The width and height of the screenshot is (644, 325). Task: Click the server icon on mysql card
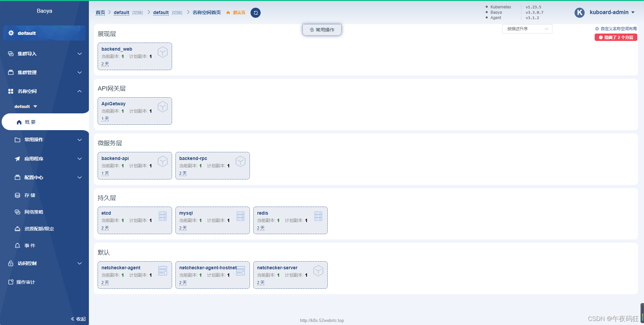[x=240, y=216]
